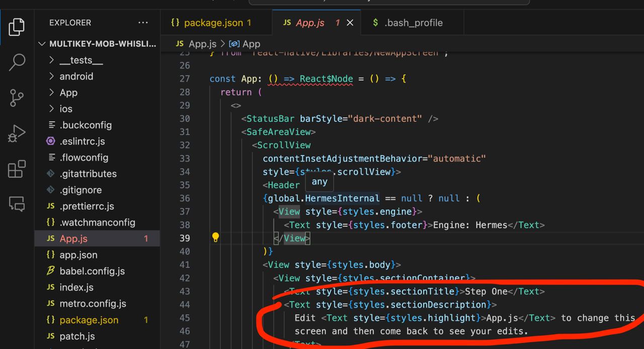The height and width of the screenshot is (349, 644).
Task: Click line number 27 in the gutter
Action: (185, 79)
